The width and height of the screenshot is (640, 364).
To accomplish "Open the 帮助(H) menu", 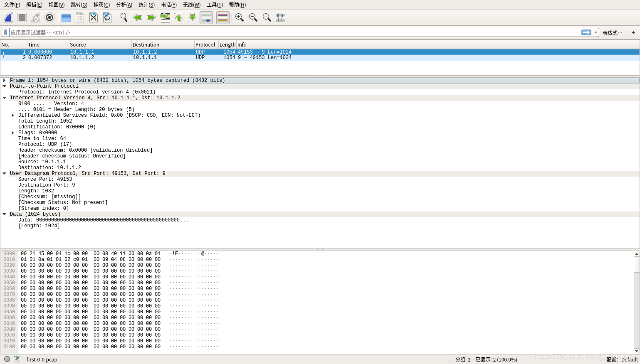I will 237,5.
